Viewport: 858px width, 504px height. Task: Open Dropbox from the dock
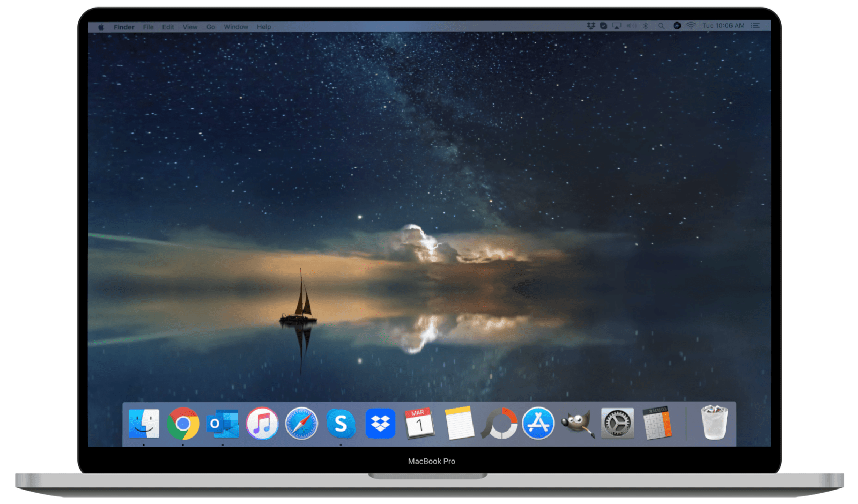381,424
